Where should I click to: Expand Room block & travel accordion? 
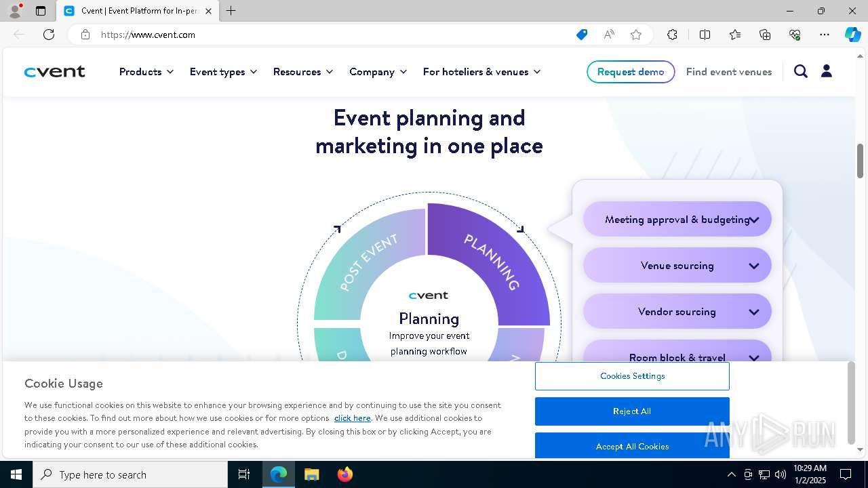pos(677,351)
